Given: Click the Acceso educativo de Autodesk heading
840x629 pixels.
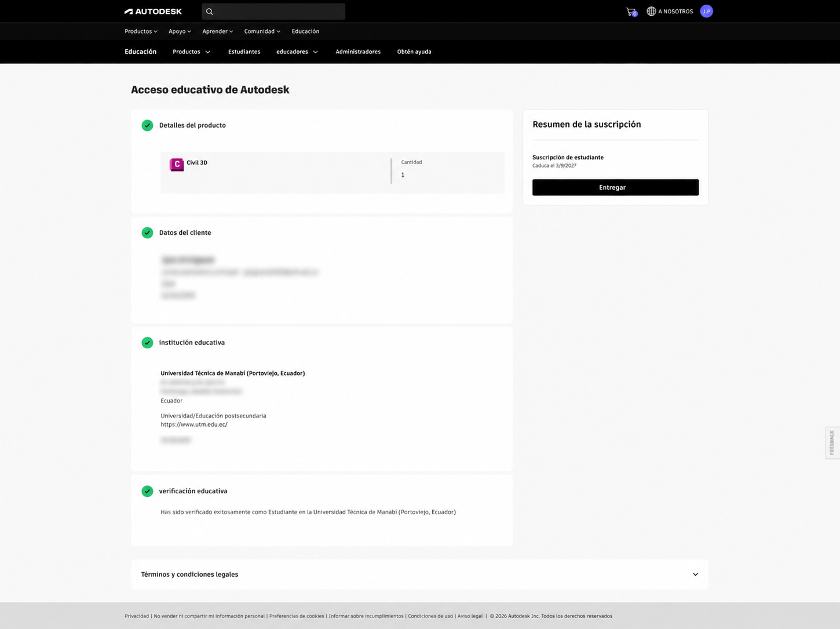Looking at the screenshot, I should [210, 90].
